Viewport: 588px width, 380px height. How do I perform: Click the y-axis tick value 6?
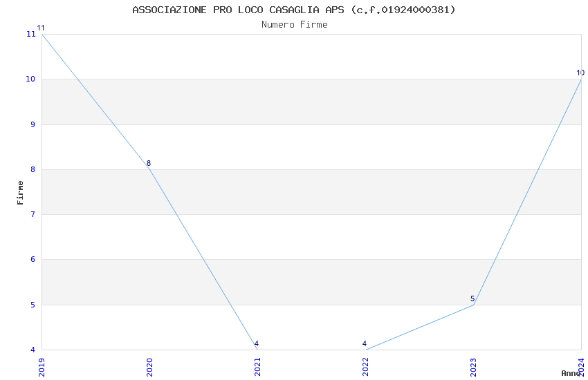[33, 260]
